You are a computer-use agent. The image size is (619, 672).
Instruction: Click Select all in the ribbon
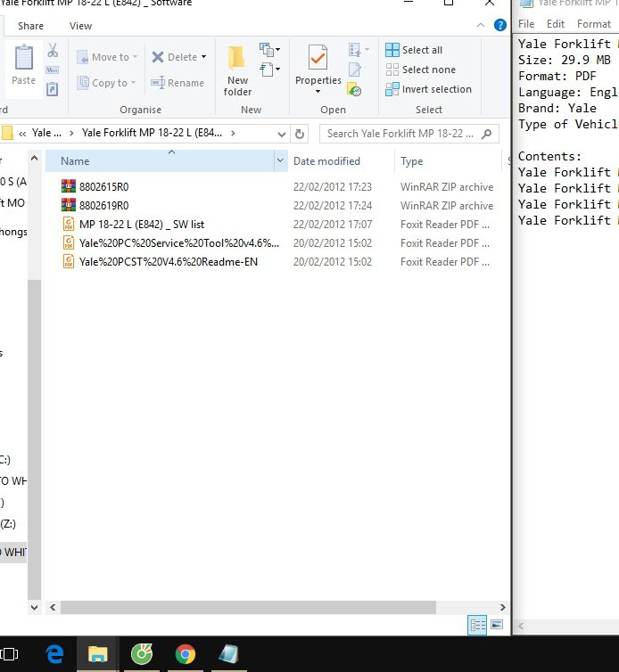[414, 50]
